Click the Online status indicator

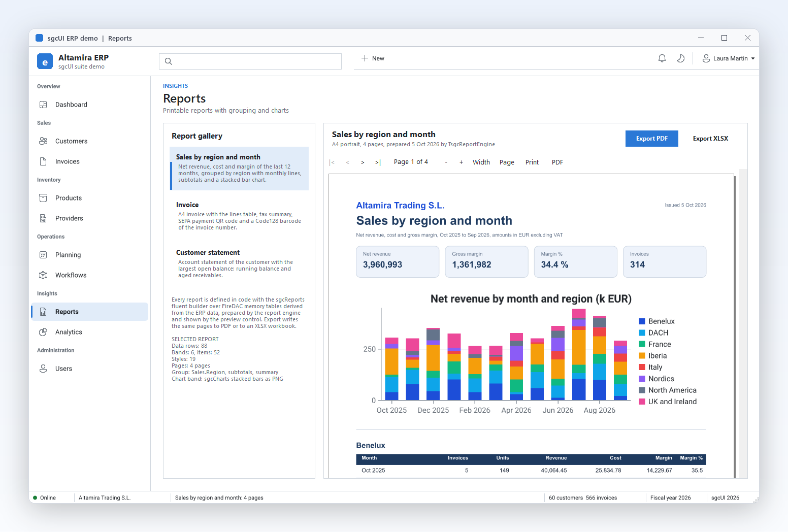(45, 498)
